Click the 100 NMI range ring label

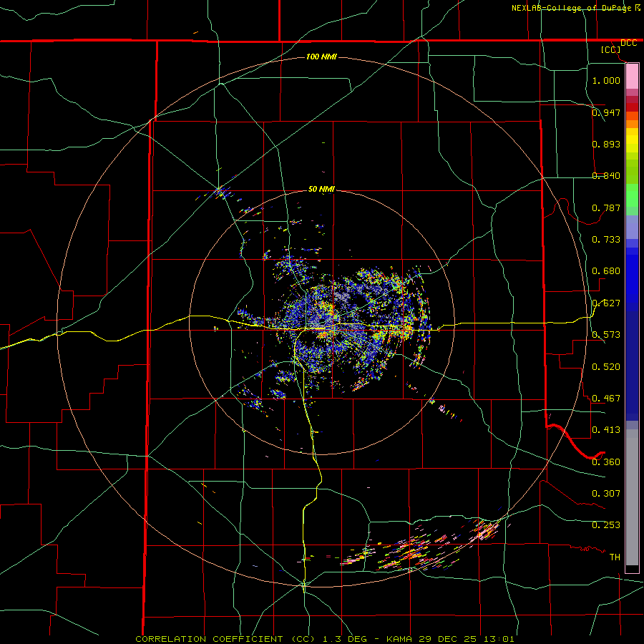point(321,57)
